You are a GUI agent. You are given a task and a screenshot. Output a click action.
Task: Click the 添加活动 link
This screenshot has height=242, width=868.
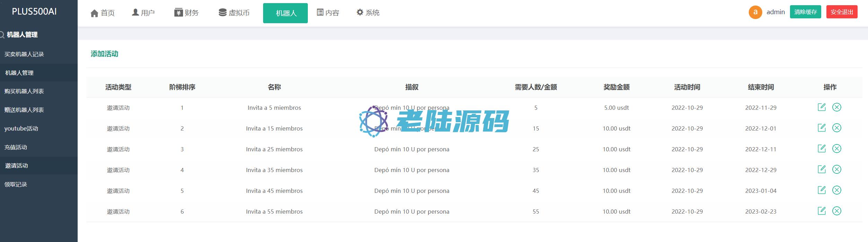(104, 54)
